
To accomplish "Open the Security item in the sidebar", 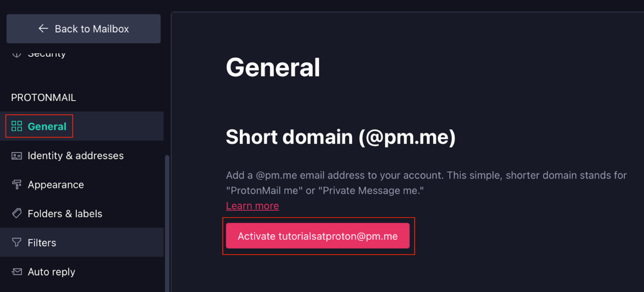I will [x=47, y=54].
